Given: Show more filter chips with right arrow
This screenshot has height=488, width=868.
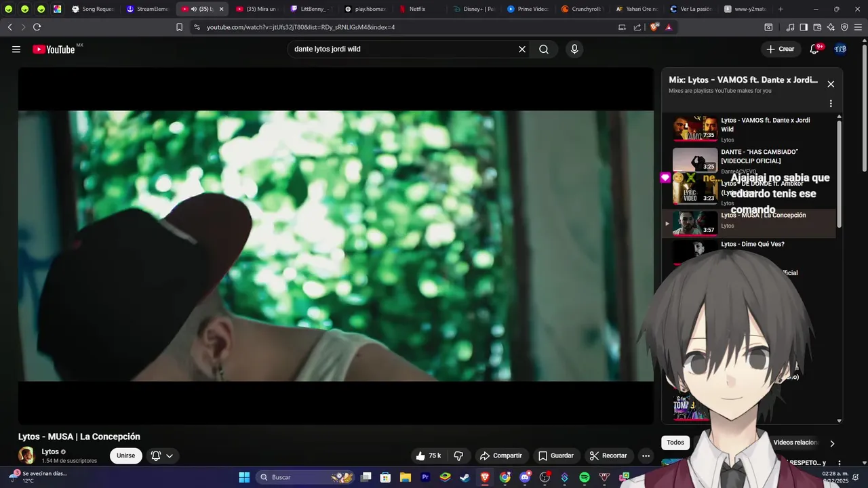Looking at the screenshot, I should [832, 443].
